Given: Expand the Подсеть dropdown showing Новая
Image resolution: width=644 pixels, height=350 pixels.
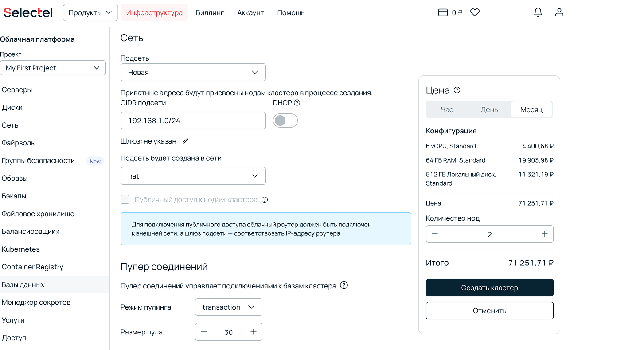Looking at the screenshot, I should pos(193,72).
